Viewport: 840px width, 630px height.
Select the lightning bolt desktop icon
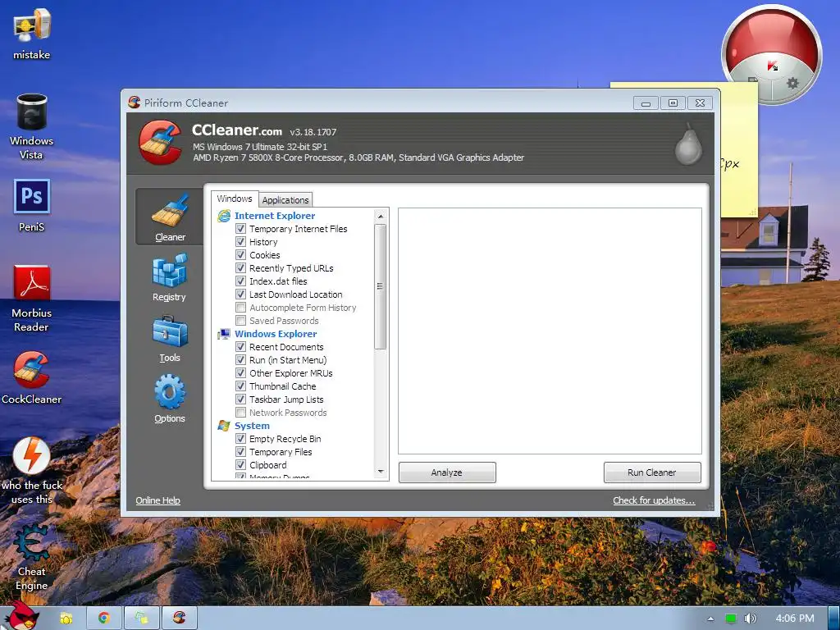click(x=32, y=472)
